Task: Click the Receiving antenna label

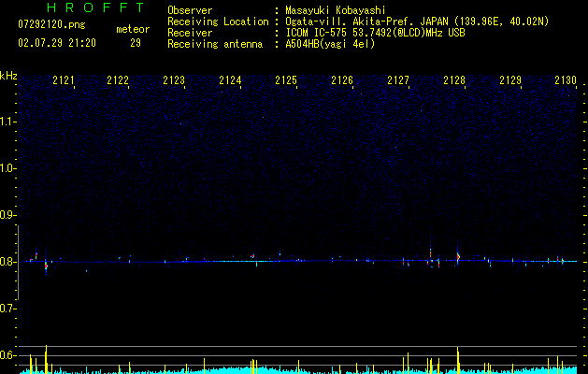Action: click(215, 44)
